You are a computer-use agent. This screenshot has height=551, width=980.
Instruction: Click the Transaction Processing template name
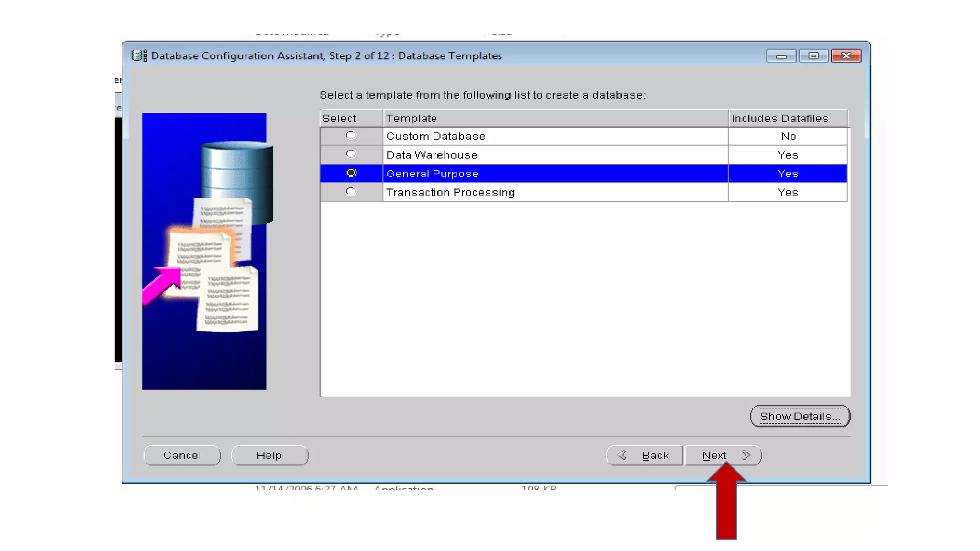tap(450, 192)
